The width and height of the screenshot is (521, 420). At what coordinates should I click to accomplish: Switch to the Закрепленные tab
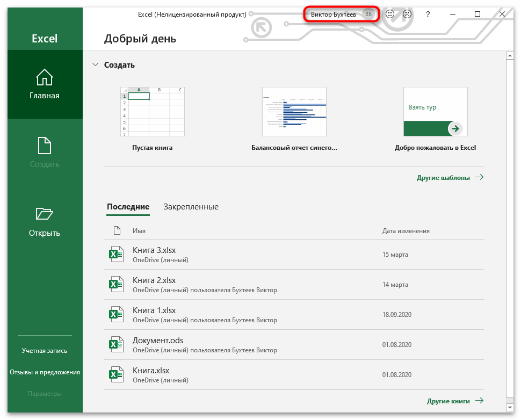pos(191,207)
